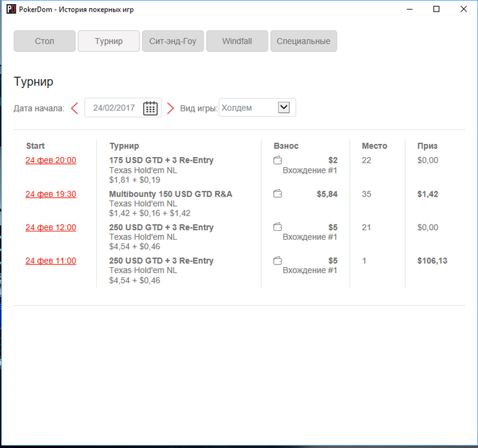478x448 pixels.
Task: Click the Дата начала label
Action: pos(39,109)
